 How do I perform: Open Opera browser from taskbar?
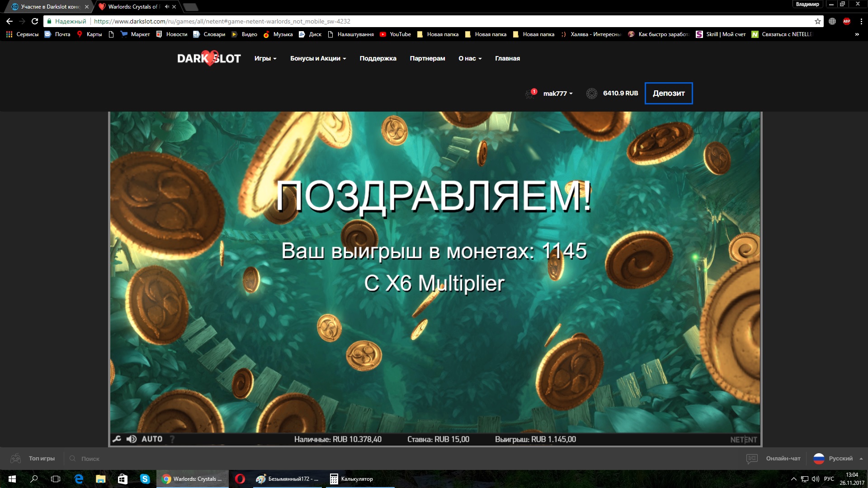(240, 479)
